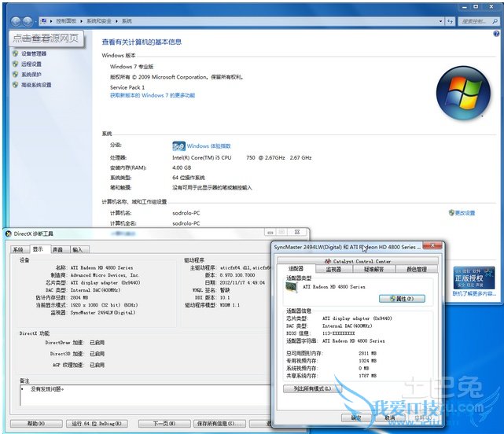Switch to the 系统 tab in DirectX tool
Image resolution: width=504 pixels, height=434 pixels.
tap(19, 249)
